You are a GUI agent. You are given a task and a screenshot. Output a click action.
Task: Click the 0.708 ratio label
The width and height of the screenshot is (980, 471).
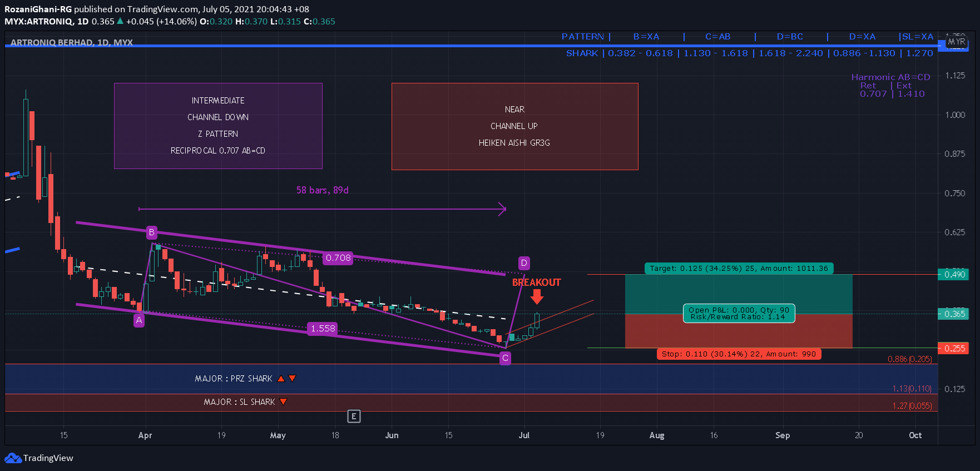pos(338,258)
